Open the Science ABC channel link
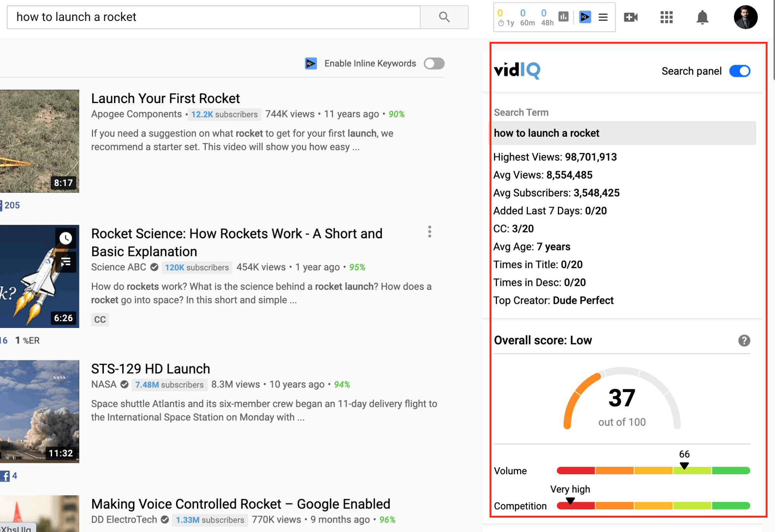The image size is (775, 532). coord(119,267)
